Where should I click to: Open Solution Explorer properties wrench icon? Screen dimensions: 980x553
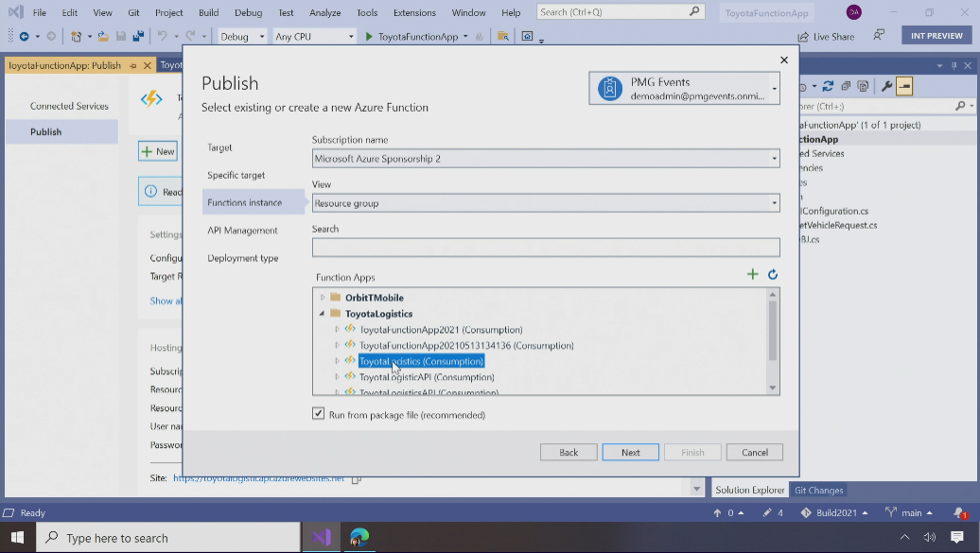(x=886, y=86)
